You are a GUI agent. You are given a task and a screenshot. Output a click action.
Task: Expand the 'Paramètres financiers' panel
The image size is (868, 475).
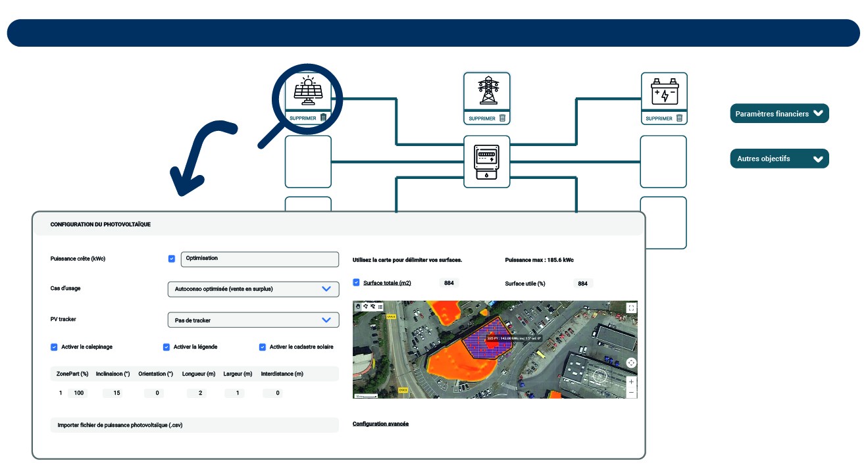click(x=779, y=113)
